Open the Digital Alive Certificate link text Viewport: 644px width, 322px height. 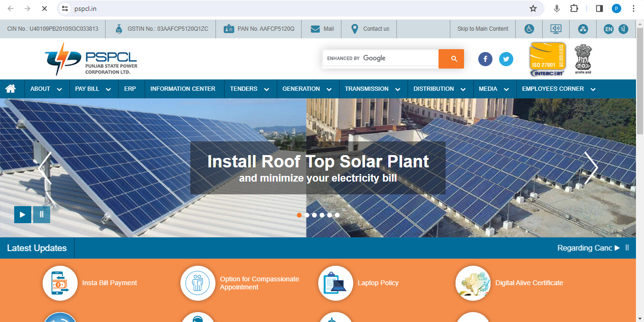tap(529, 283)
